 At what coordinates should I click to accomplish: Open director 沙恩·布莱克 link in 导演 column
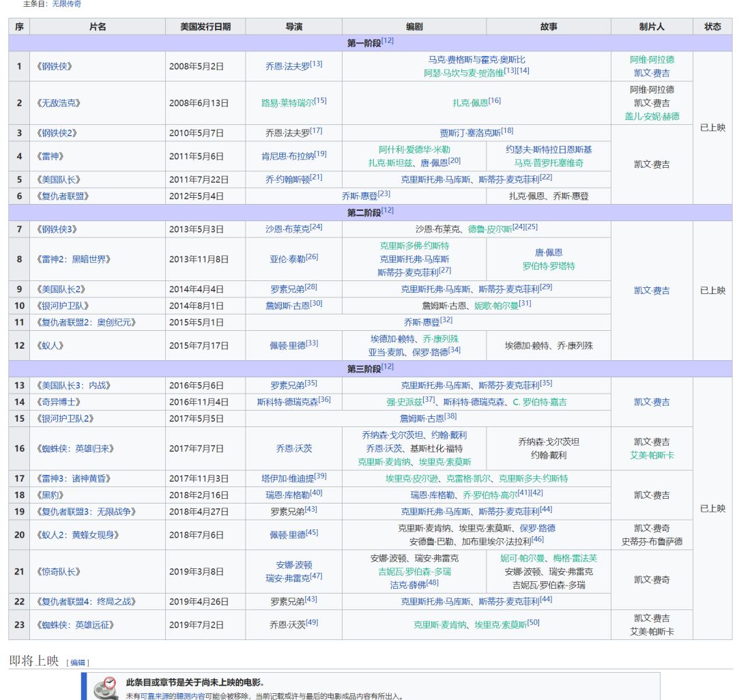click(287, 229)
